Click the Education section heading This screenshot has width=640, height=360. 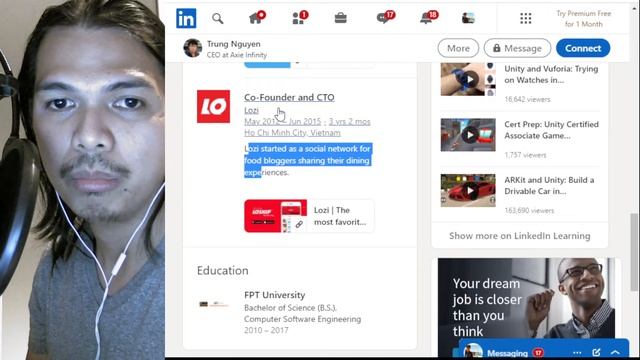click(x=222, y=270)
